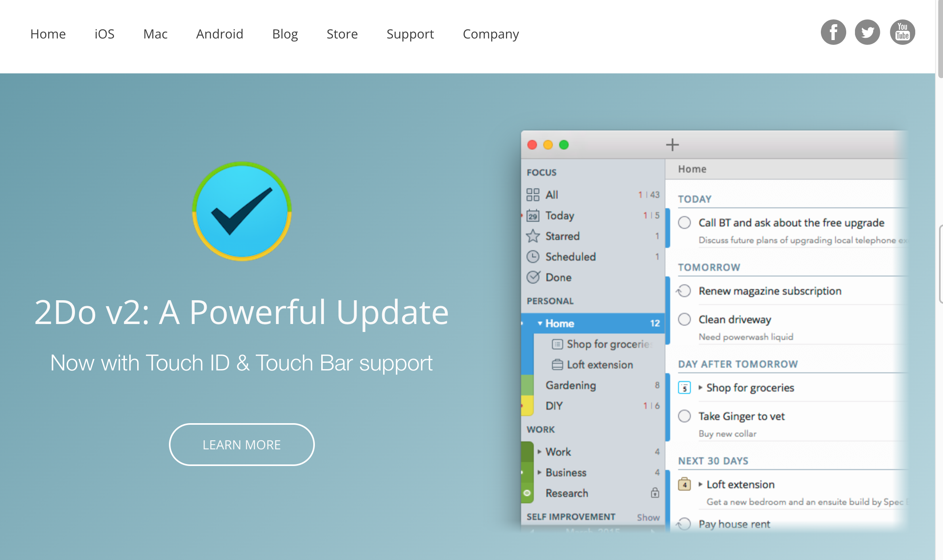Click the project badge beside Loft extension task
Viewport: 943px width, 560px height.
[x=684, y=484]
